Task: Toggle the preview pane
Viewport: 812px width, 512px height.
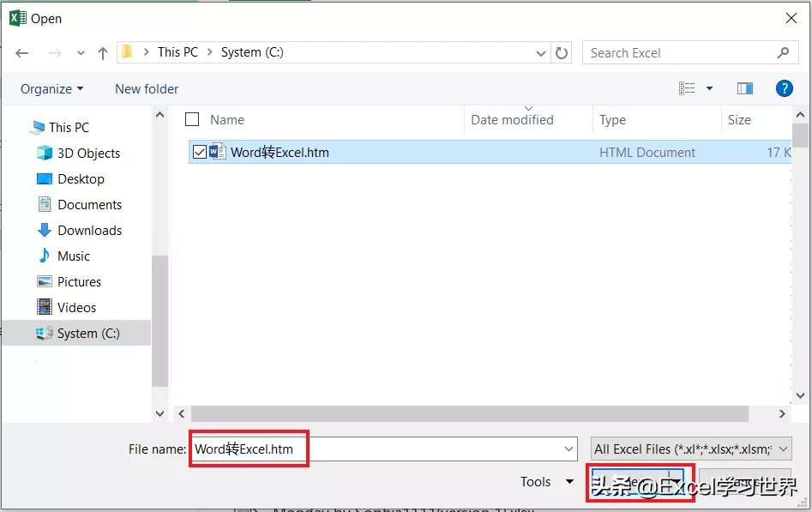Action: pyautogui.click(x=745, y=88)
